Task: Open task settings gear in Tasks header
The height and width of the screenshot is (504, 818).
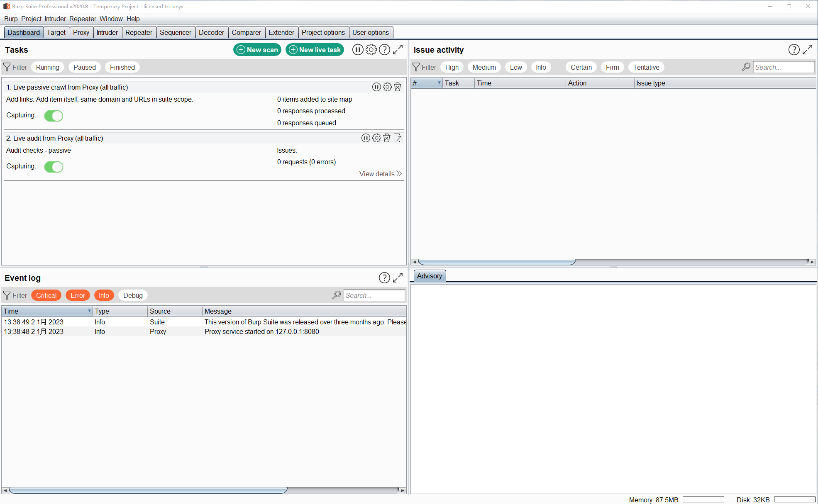Action: pyautogui.click(x=371, y=50)
